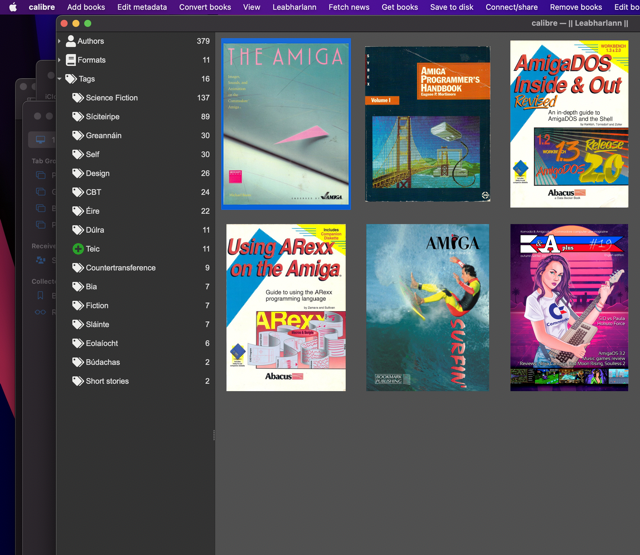Open the Leabharlann menu
Screen dimensions: 640x555
[294, 7]
